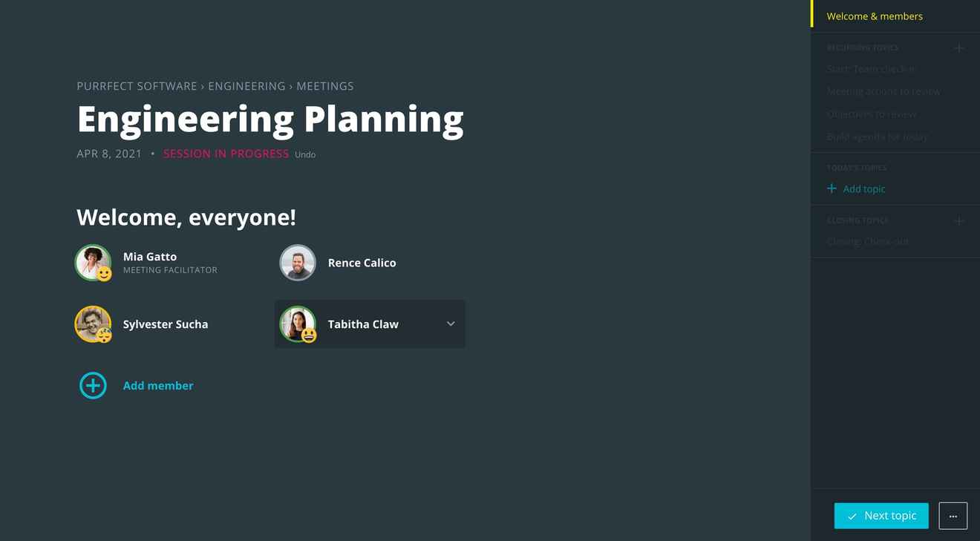
Task: Click plus icon beside Closing Topics
Action: pos(958,220)
